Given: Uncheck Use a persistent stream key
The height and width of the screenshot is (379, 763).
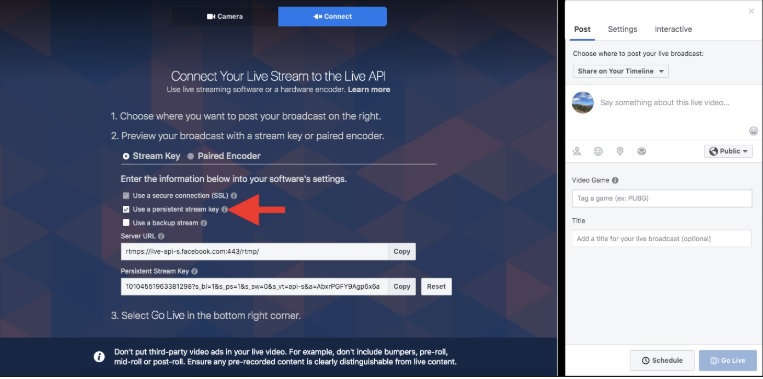Looking at the screenshot, I should point(126,209).
